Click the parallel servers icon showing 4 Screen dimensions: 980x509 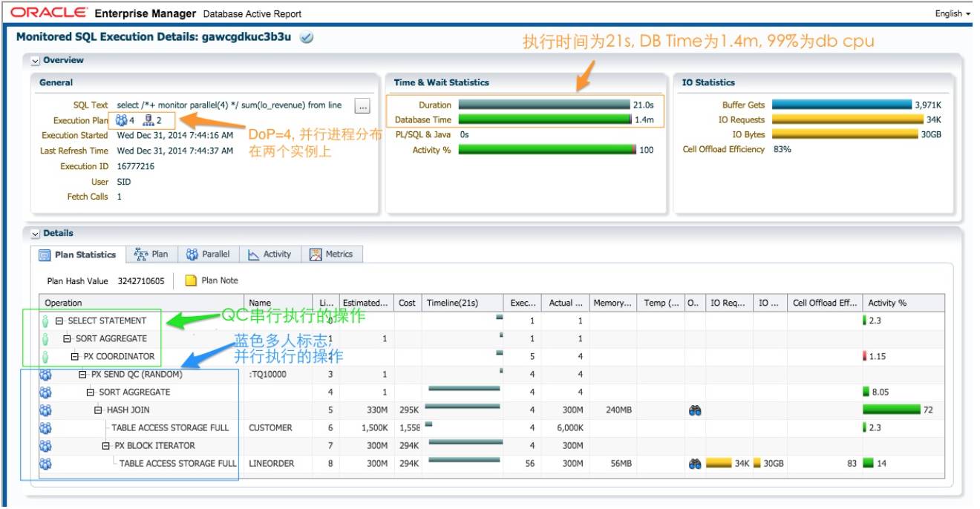click(x=122, y=120)
